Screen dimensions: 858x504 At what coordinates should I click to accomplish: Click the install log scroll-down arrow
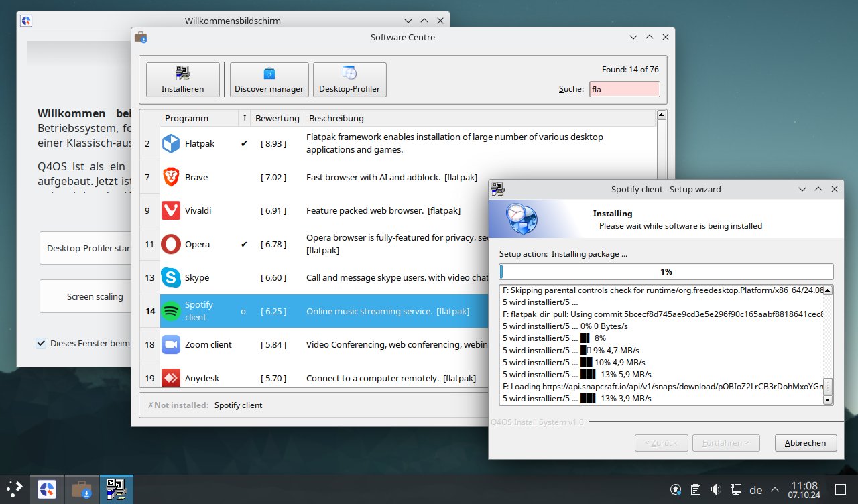coord(828,400)
